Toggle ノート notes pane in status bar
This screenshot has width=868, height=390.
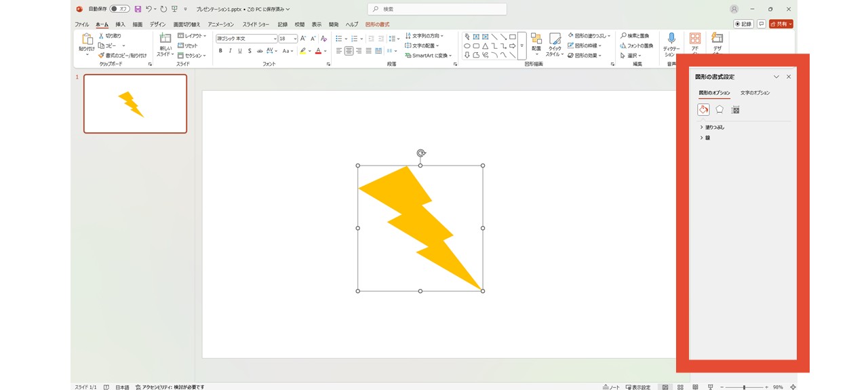click(x=611, y=387)
